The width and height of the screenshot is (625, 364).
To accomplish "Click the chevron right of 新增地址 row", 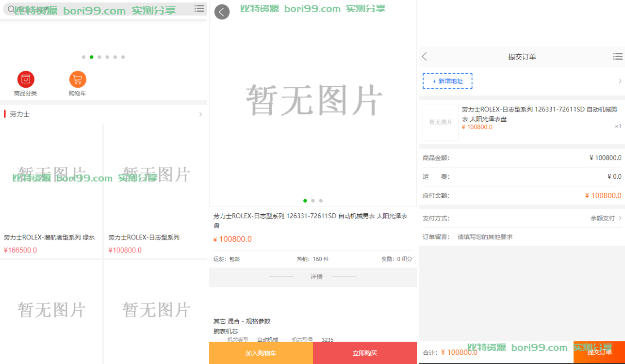I will click(x=620, y=81).
